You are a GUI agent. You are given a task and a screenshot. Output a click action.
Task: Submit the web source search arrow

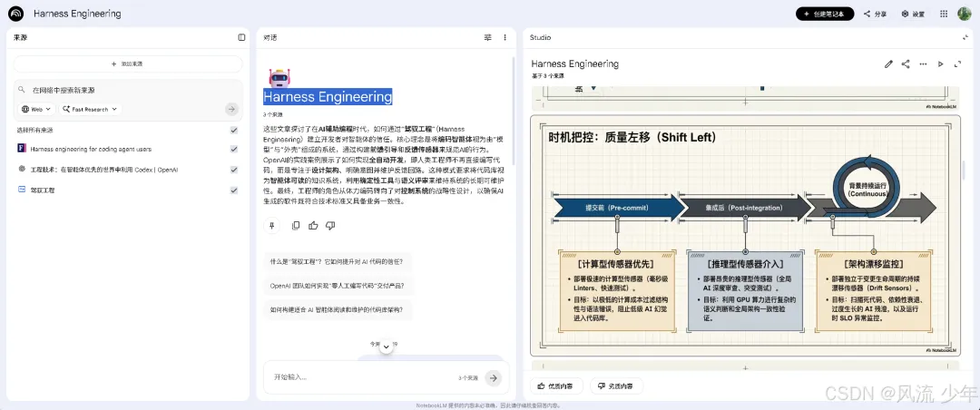click(232, 110)
